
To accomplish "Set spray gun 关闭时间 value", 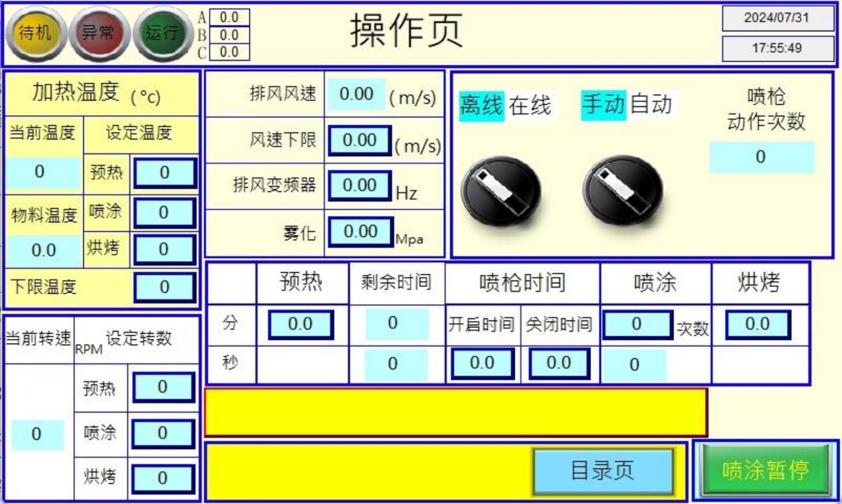I will (559, 363).
